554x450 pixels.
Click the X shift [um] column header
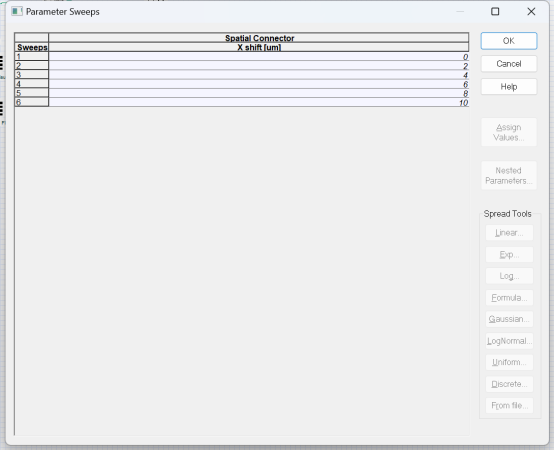click(259, 47)
